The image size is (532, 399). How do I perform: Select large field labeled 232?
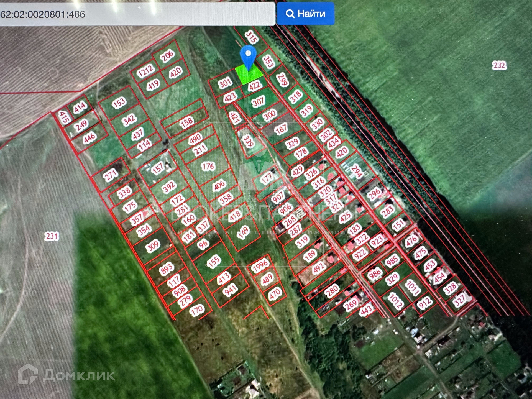tap(499, 66)
